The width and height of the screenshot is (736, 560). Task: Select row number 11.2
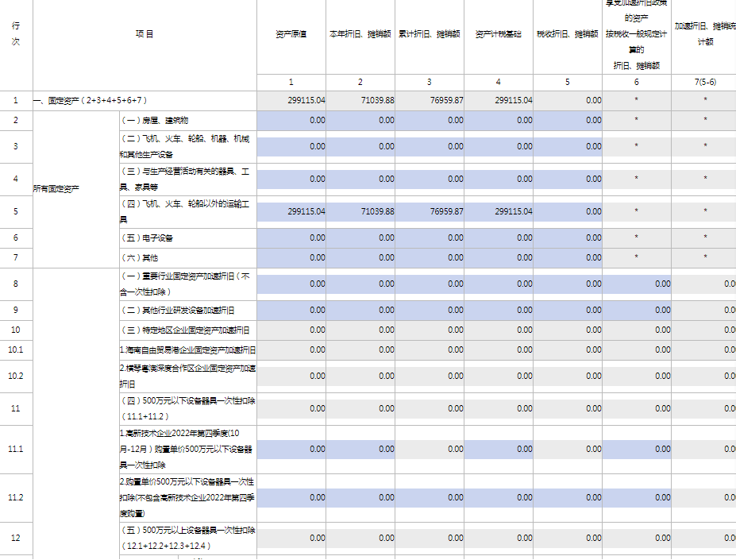(x=16, y=497)
